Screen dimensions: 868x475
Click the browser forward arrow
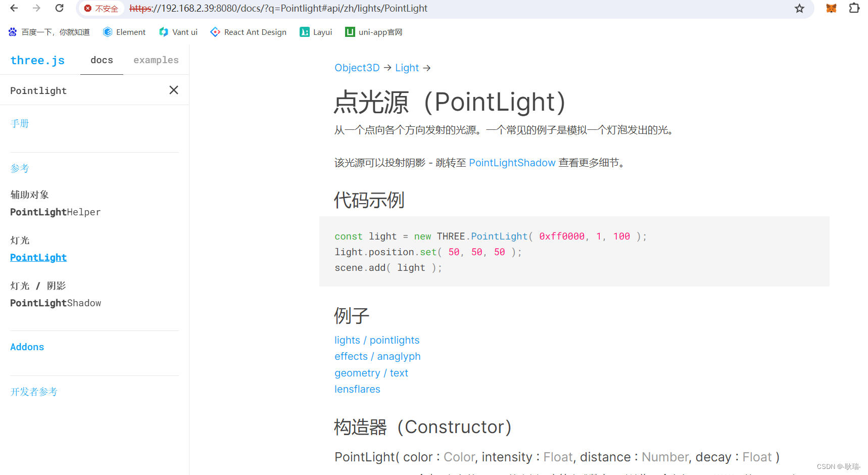(36, 8)
